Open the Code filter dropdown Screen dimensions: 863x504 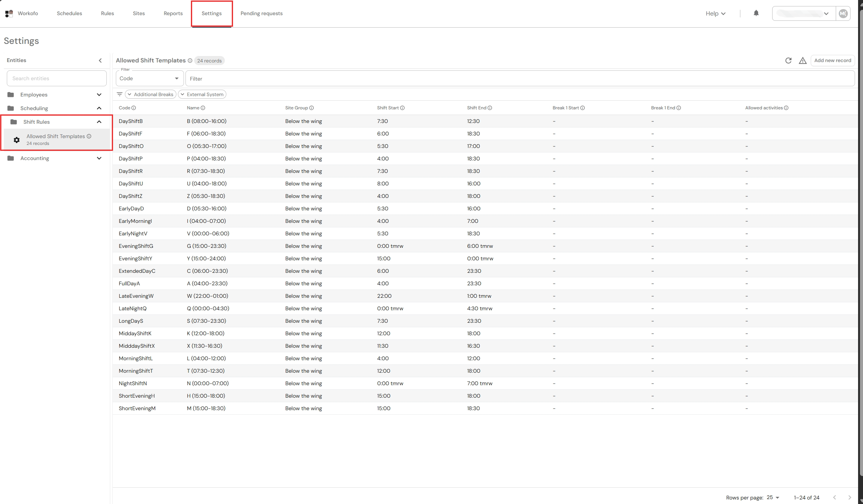click(x=150, y=78)
